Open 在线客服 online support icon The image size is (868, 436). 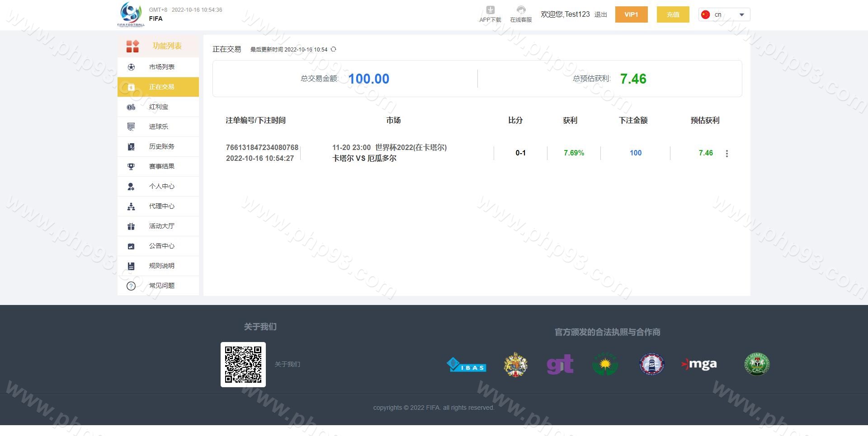tap(521, 10)
